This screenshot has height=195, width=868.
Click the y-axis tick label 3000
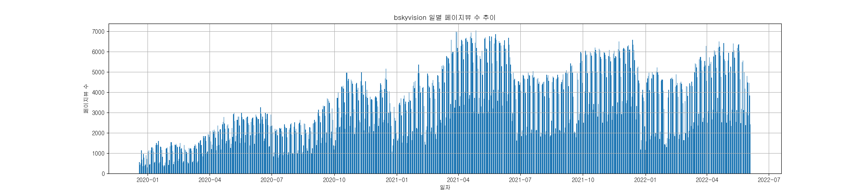pyautogui.click(x=98, y=113)
